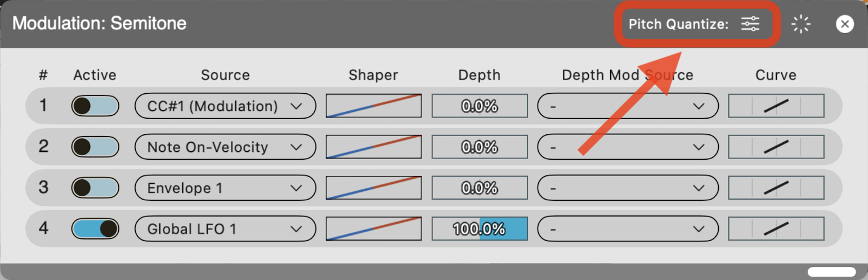868x280 pixels.
Task: Disable the Global LFO 1 active toggle
Action: (x=95, y=229)
